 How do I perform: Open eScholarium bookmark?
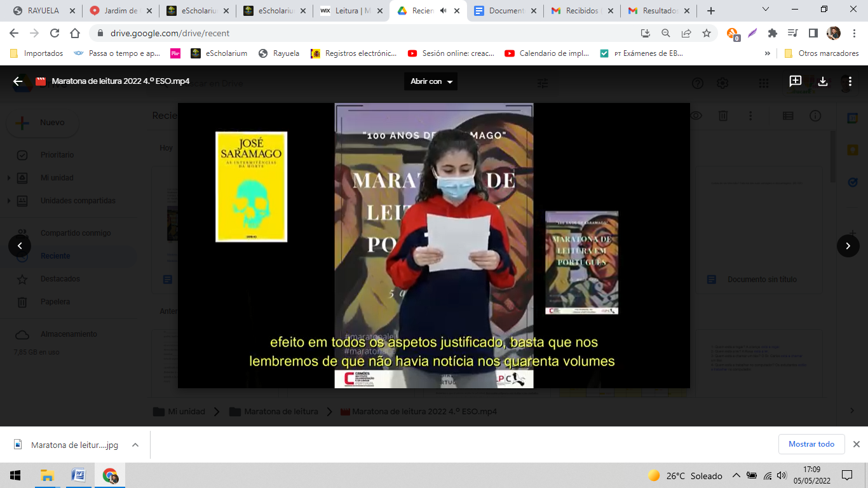tap(219, 53)
